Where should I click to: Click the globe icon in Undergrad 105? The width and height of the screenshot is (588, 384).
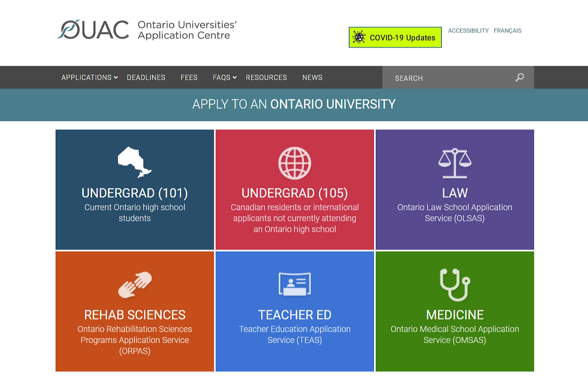[x=294, y=163]
